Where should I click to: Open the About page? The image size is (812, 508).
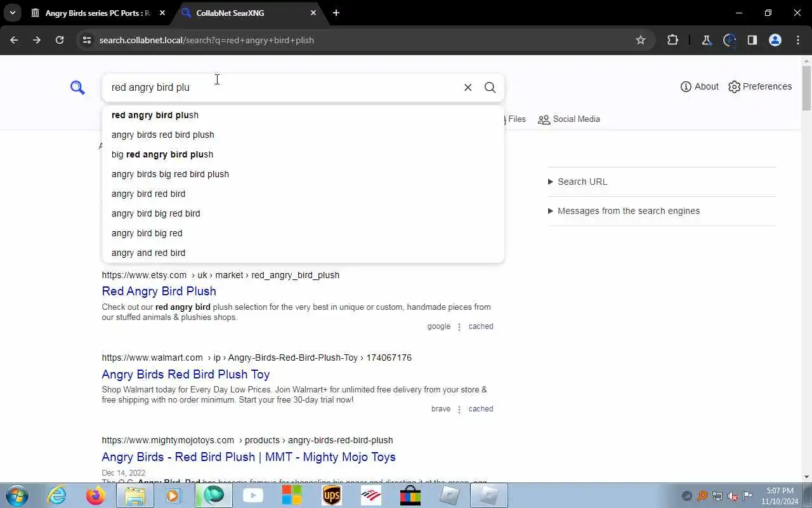[699, 86]
